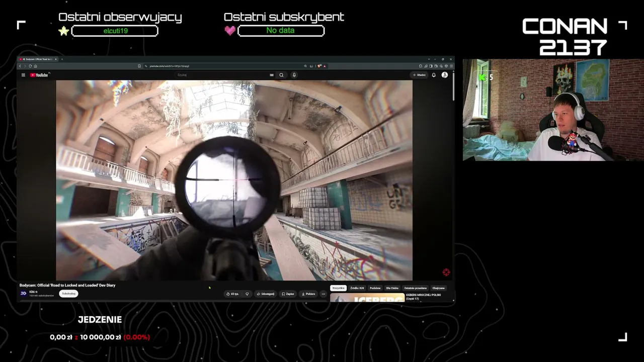Dislike the Bodycam video
This screenshot has height=362, width=644.
[247, 294]
